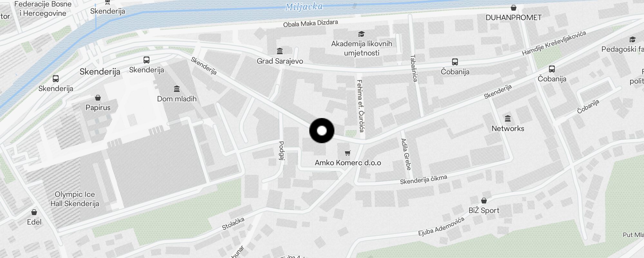Click the Skenderija čikma street label
Screen dimensions: 644x258
click(423, 180)
